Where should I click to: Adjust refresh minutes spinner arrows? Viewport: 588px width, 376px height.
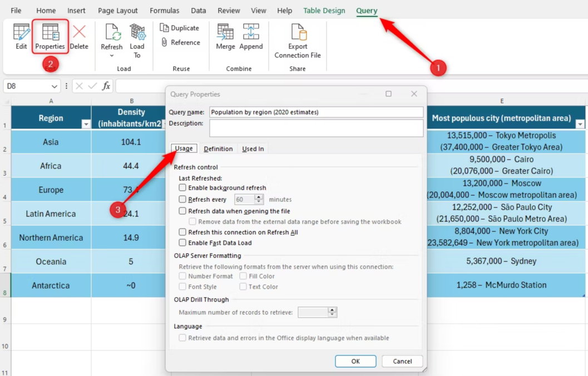pos(259,200)
